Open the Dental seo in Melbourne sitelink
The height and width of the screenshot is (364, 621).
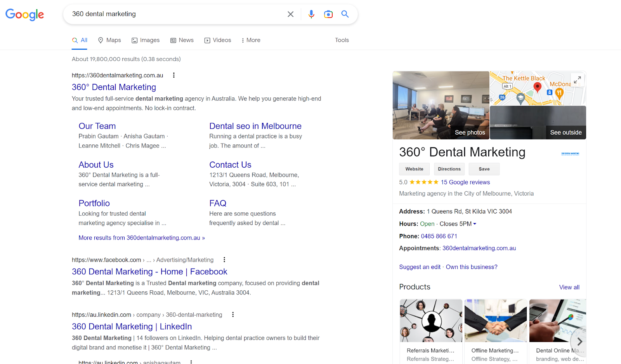pyautogui.click(x=255, y=126)
